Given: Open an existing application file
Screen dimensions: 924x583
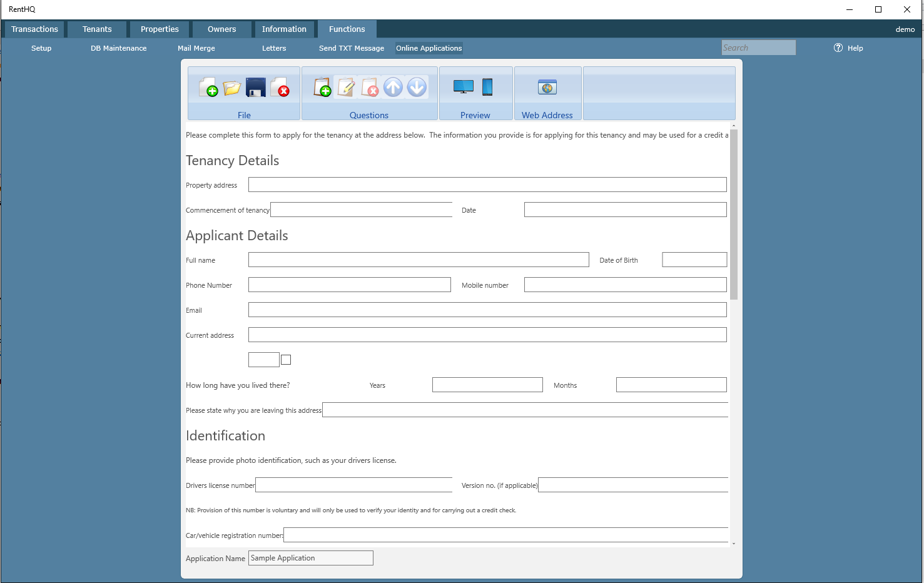Looking at the screenshot, I should pyautogui.click(x=232, y=88).
